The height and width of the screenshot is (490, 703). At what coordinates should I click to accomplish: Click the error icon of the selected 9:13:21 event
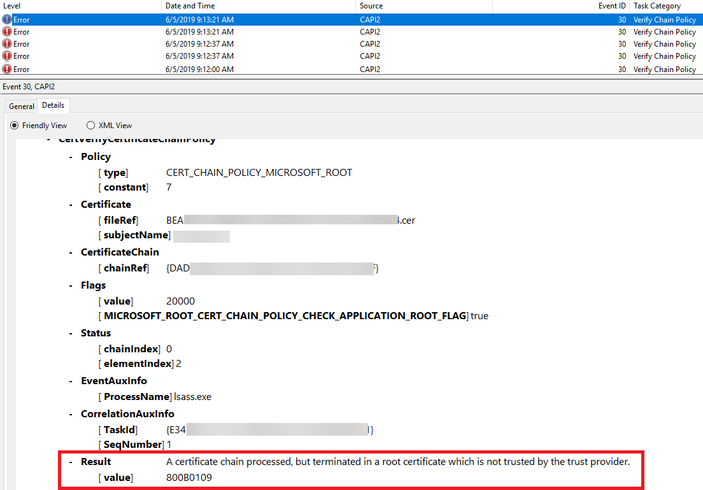click(7, 20)
